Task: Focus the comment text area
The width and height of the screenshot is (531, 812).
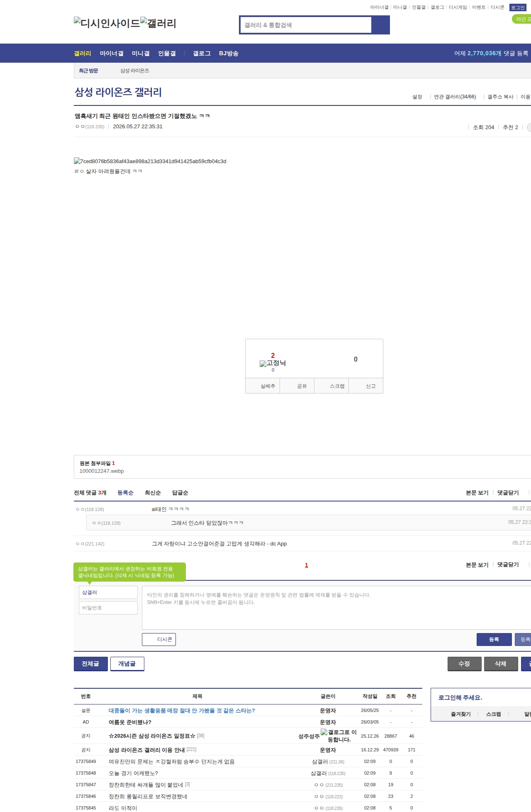Action: tap(336, 608)
